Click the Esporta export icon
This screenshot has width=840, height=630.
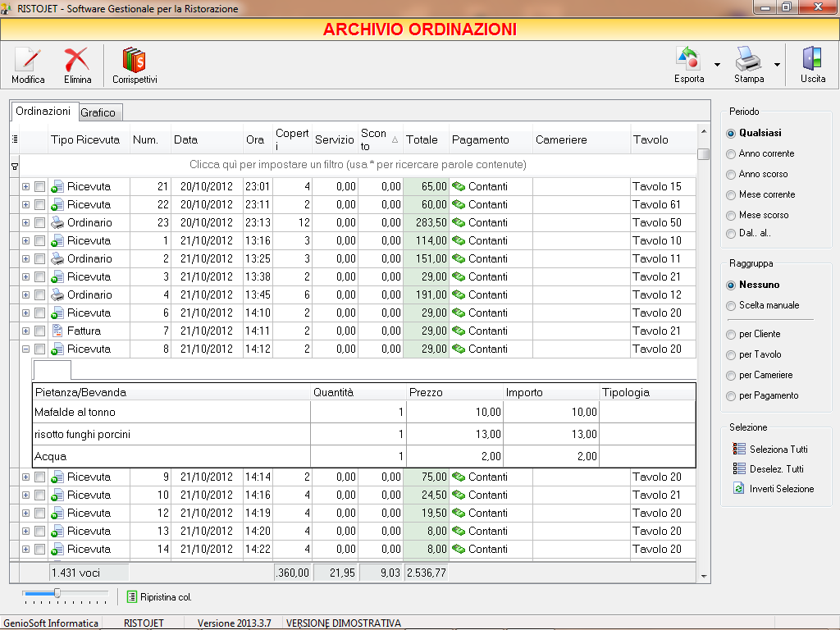[x=689, y=59]
